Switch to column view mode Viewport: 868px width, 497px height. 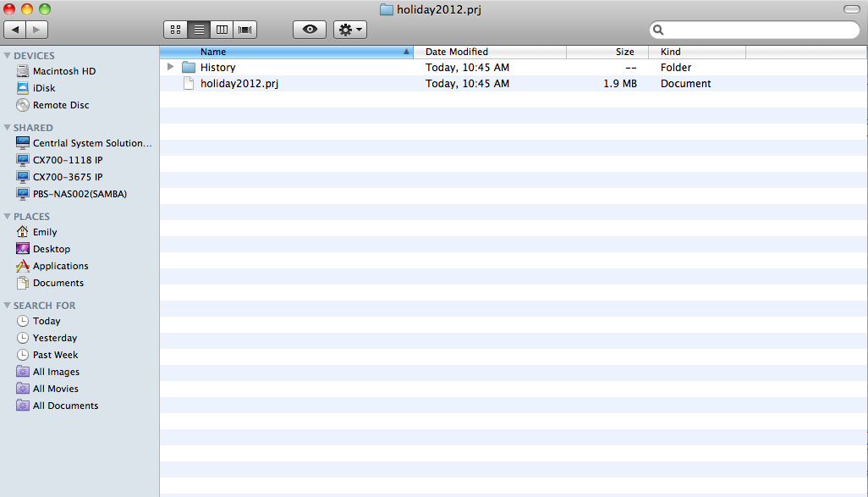222,30
